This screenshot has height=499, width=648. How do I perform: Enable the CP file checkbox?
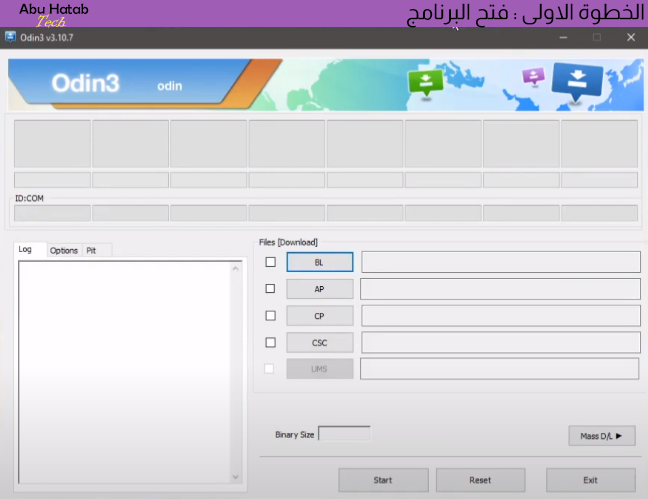(271, 316)
